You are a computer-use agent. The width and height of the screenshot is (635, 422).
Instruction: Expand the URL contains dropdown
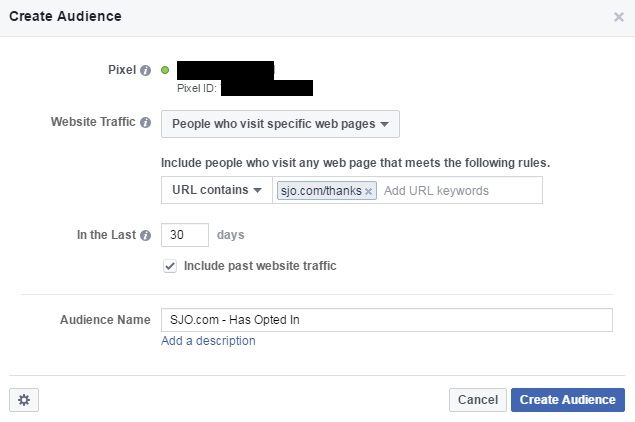pos(217,190)
